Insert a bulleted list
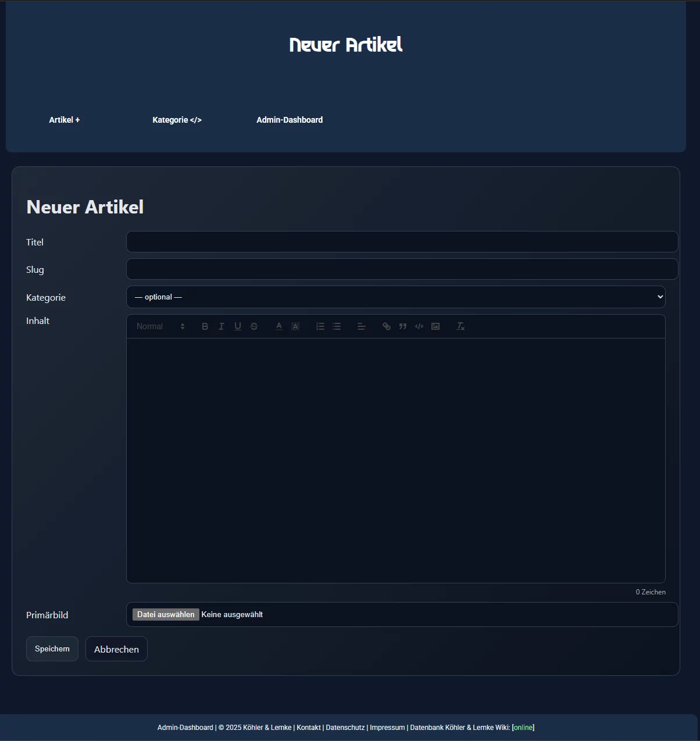 pos(337,326)
